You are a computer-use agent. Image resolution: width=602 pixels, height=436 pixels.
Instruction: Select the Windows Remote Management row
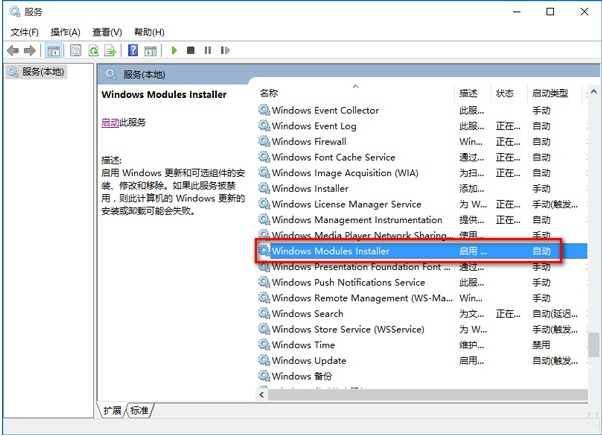tap(422, 298)
